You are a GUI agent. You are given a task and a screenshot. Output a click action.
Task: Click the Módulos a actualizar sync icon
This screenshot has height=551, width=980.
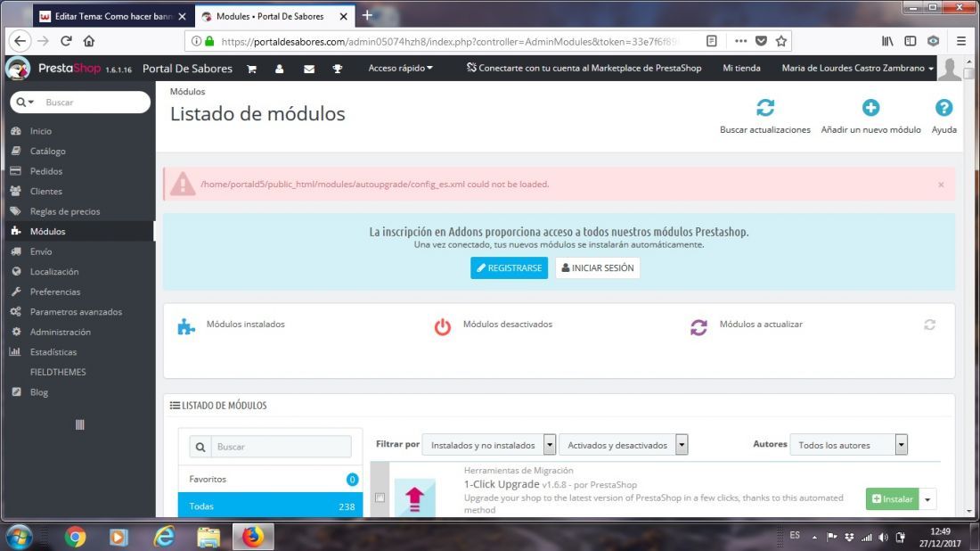pos(698,326)
